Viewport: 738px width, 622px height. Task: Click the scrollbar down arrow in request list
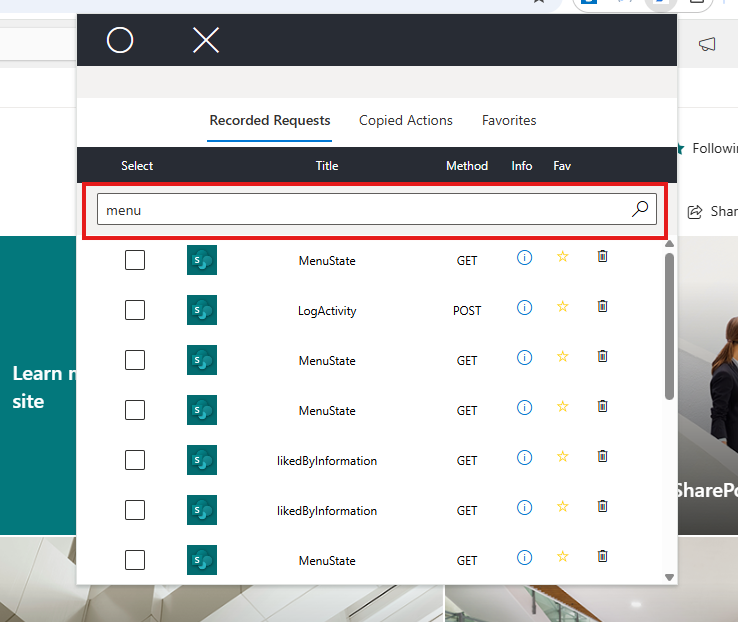[x=669, y=577]
